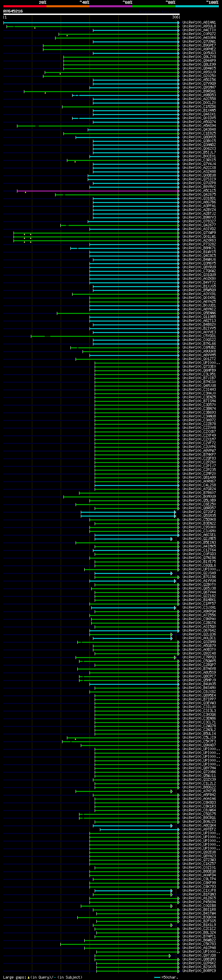Click label UniRef100_B8HK71

(199, 248)
